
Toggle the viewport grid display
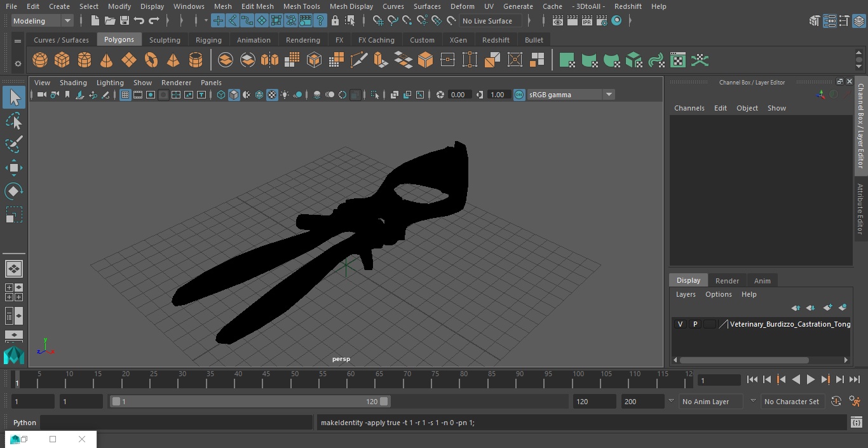(125, 95)
